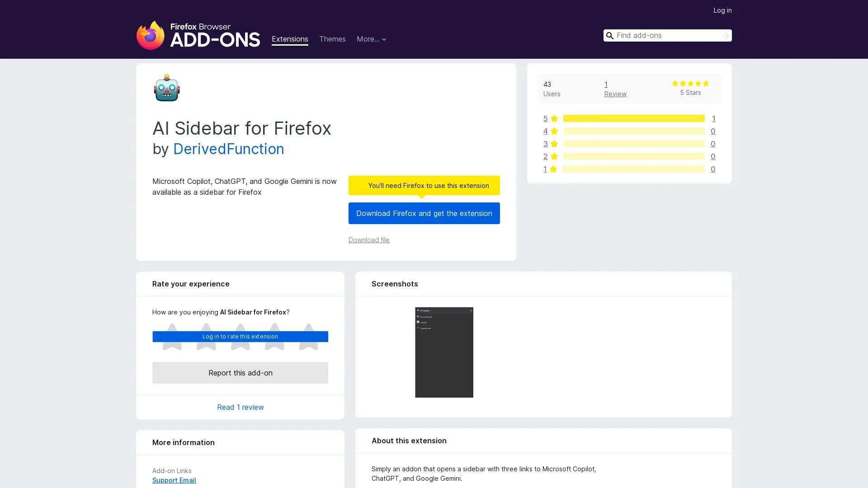Select the Extensions tab
This screenshot has height=488, width=868.
(x=290, y=39)
